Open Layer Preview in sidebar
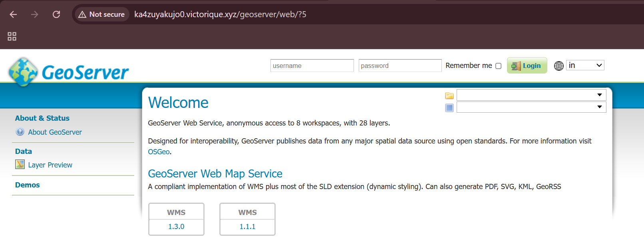 point(50,165)
